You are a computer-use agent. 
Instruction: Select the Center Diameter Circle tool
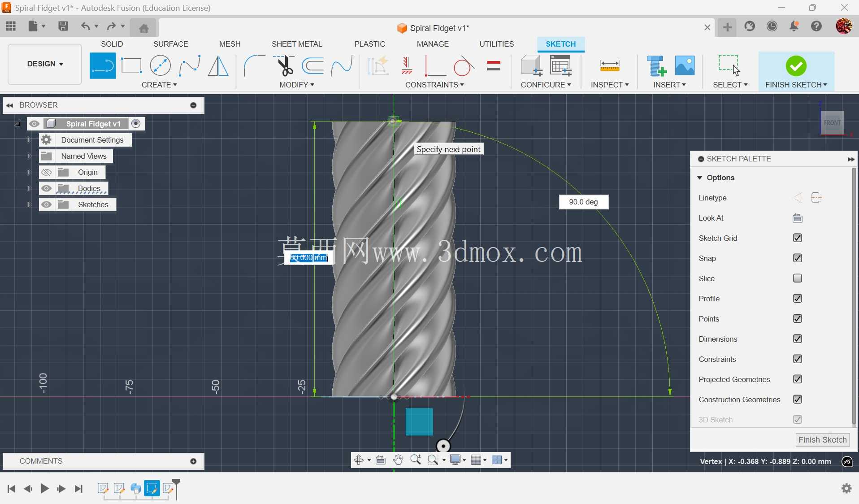click(x=160, y=66)
